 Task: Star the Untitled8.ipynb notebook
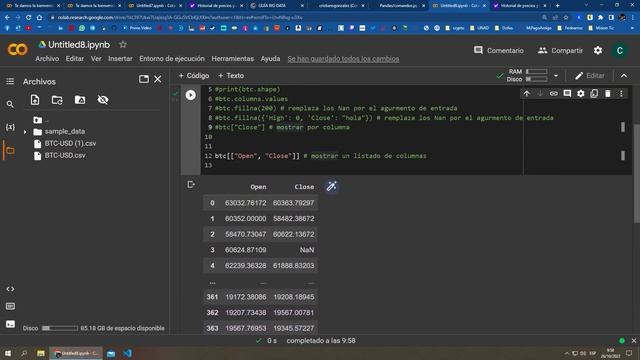(x=123, y=44)
